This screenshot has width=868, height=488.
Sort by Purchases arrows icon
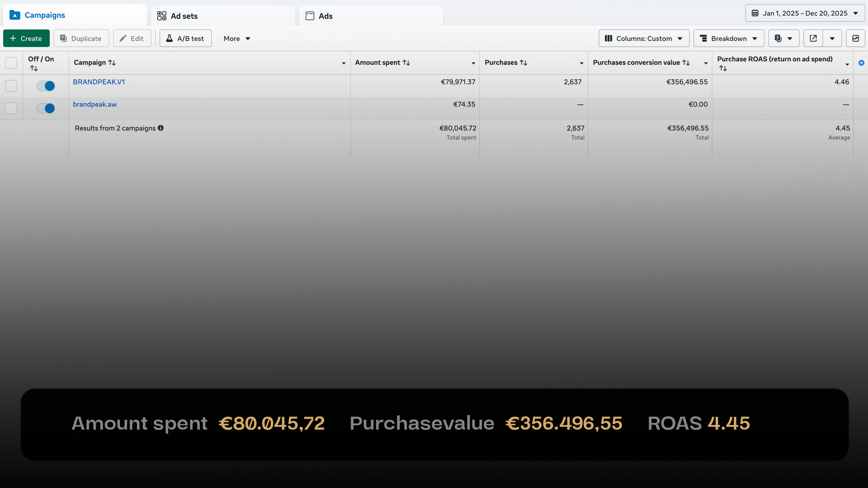(x=523, y=63)
